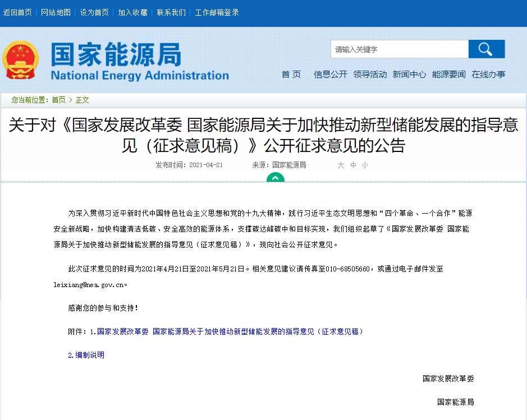Open 工作邮箱登录 link
Screen dimensions: 527x420
tap(217, 12)
